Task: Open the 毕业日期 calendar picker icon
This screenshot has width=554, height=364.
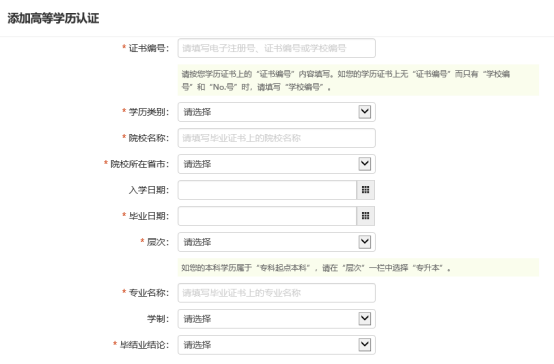Action: click(365, 216)
